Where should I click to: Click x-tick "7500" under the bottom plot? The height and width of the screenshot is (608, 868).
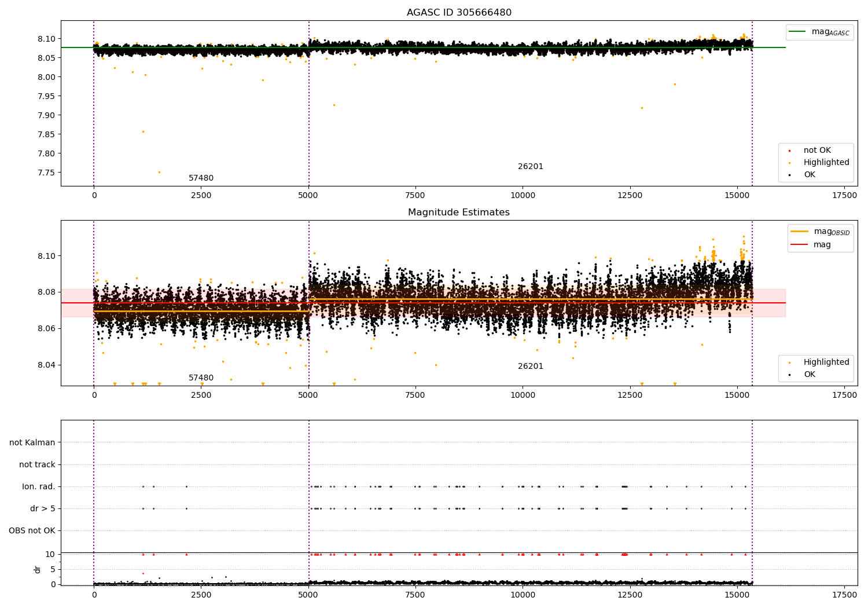click(x=415, y=595)
